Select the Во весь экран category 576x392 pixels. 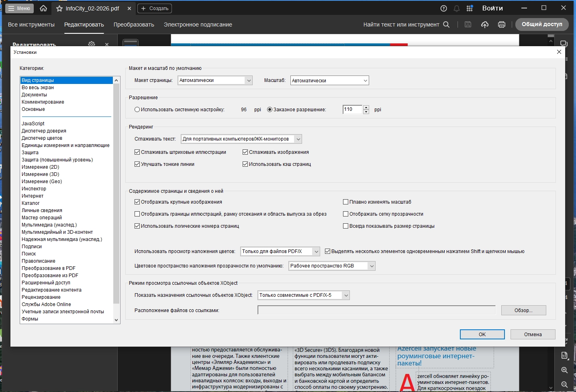tap(67, 88)
